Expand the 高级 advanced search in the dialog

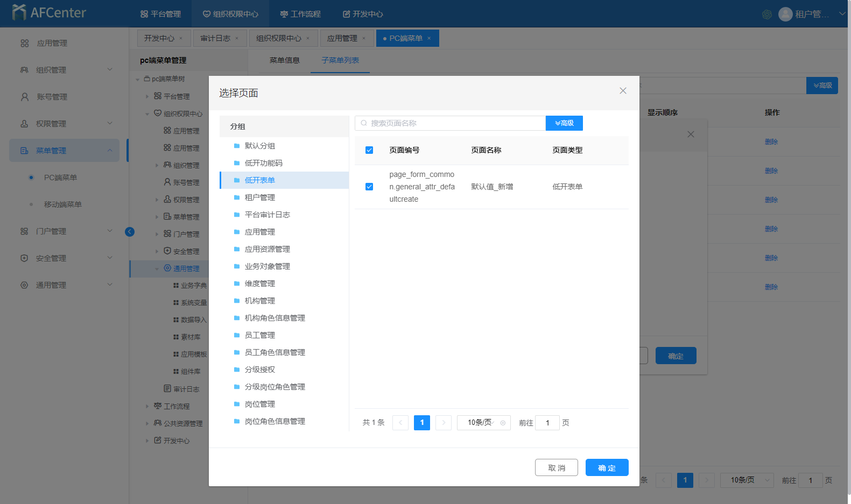click(x=564, y=123)
